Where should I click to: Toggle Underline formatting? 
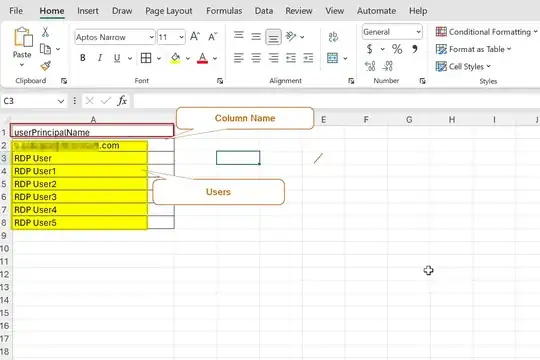(x=117, y=58)
